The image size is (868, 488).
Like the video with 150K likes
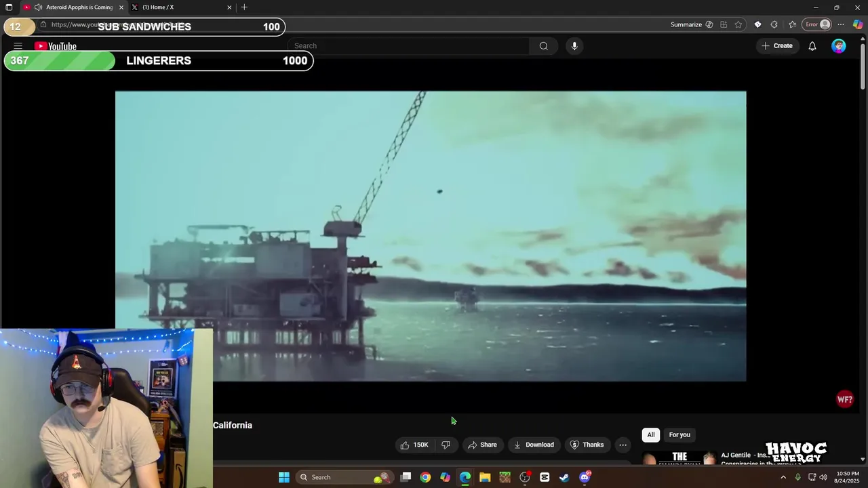click(x=414, y=445)
